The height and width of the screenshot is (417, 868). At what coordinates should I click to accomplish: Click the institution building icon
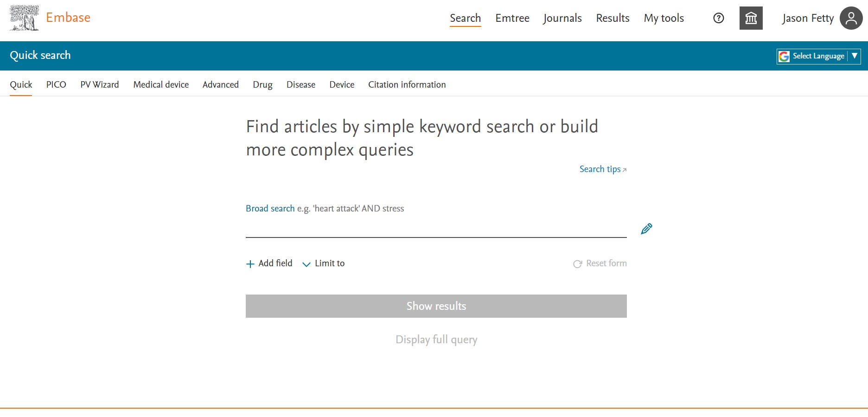tap(751, 18)
